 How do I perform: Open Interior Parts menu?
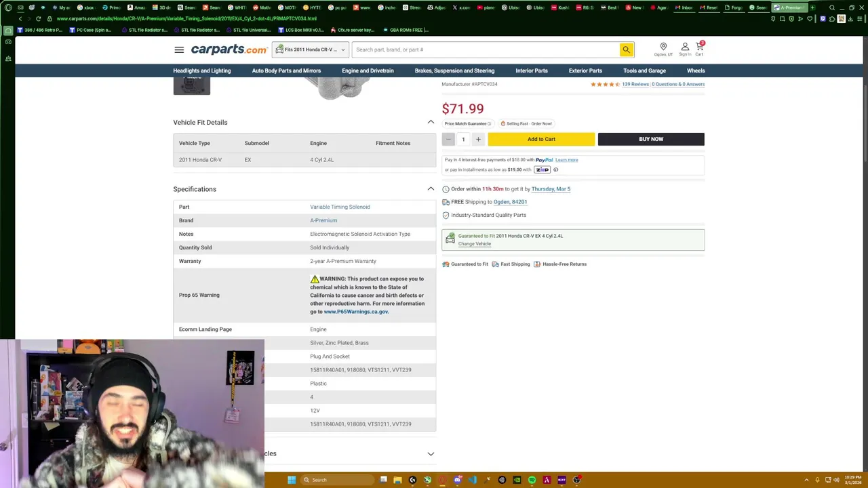click(x=532, y=70)
